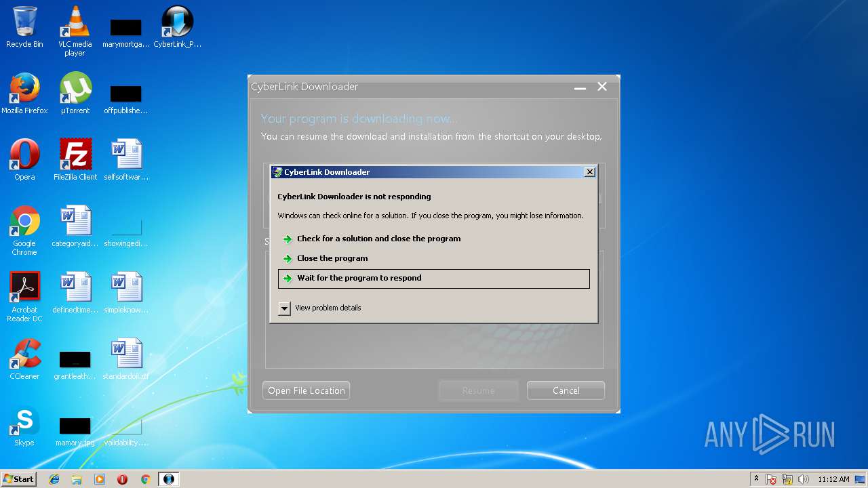Click the Resume button in CyberLink Downloader
Viewport: 868px width, 488px height.
point(479,390)
